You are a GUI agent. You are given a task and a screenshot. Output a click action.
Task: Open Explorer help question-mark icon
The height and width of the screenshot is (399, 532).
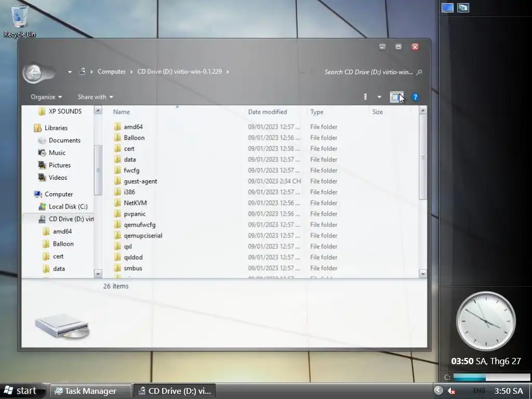coord(415,97)
